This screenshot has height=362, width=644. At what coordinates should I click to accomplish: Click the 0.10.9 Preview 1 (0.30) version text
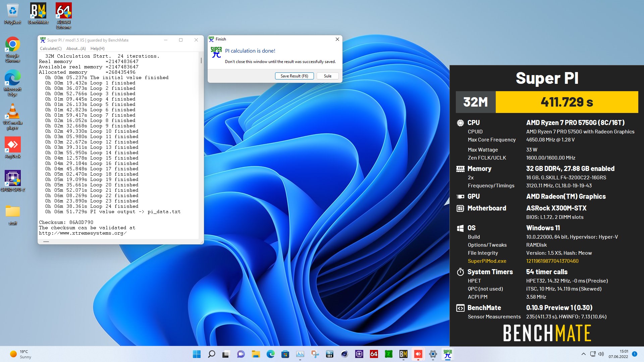(x=559, y=308)
